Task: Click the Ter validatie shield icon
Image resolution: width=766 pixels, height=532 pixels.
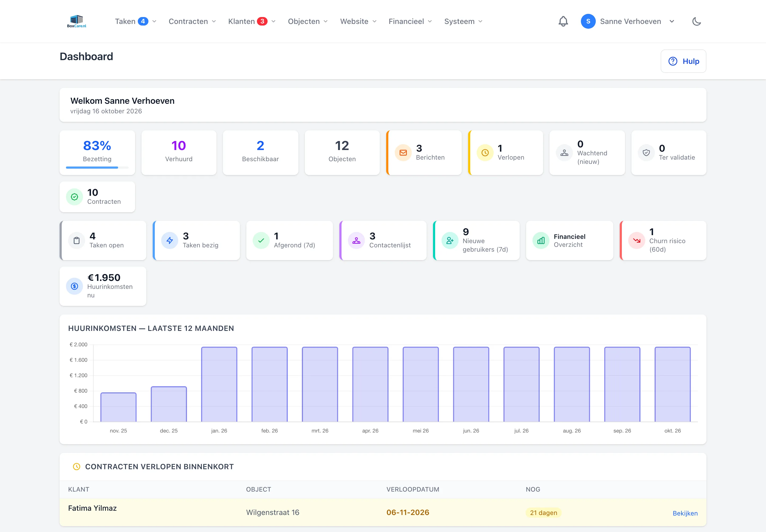Action: [x=646, y=153]
